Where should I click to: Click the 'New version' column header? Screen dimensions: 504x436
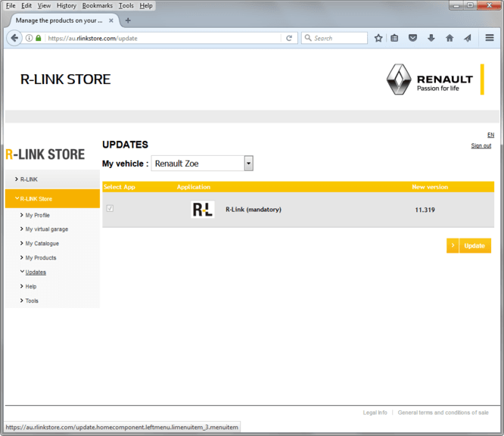[x=430, y=187]
